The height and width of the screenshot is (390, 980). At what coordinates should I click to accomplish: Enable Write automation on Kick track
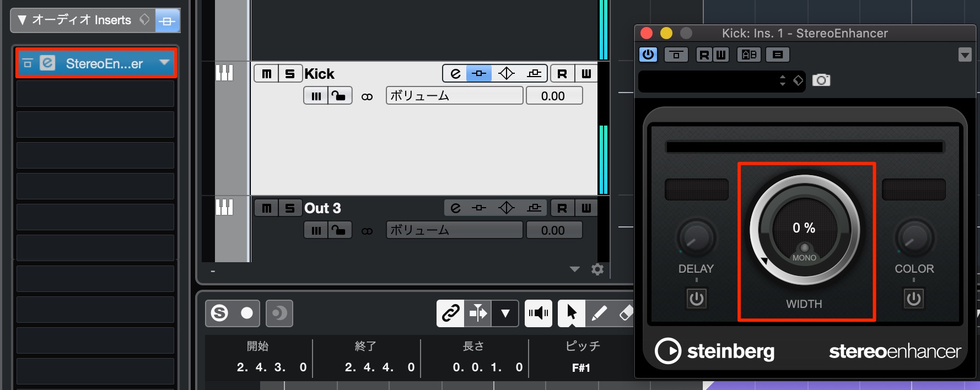[x=586, y=73]
